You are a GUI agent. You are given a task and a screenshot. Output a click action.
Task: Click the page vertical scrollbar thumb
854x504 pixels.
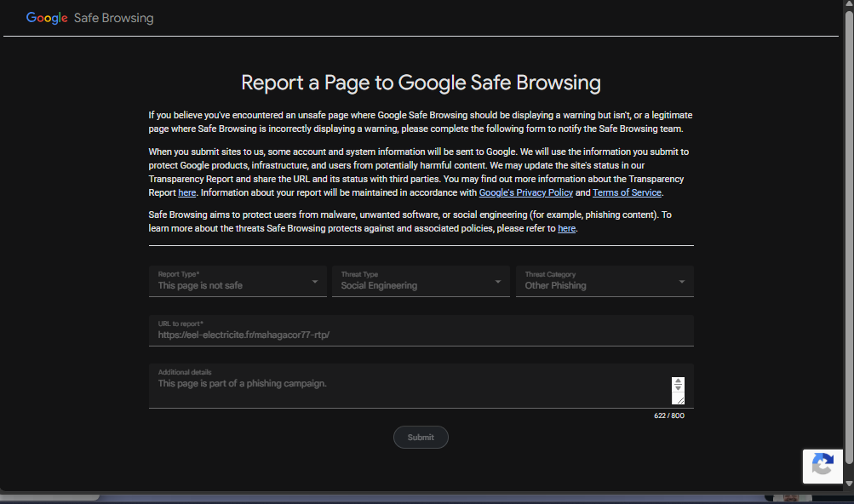[x=849, y=237]
